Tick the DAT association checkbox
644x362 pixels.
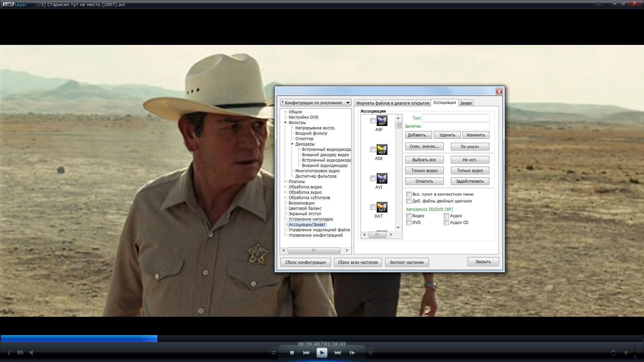tap(373, 207)
